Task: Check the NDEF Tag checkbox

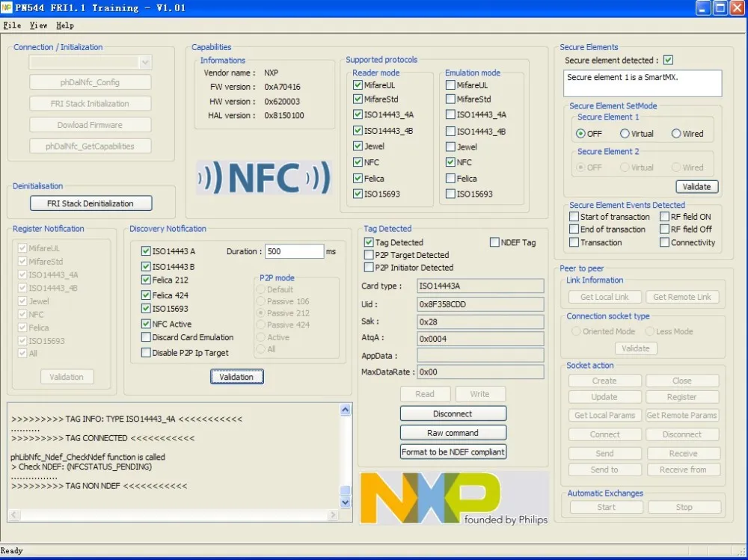Action: click(x=494, y=241)
